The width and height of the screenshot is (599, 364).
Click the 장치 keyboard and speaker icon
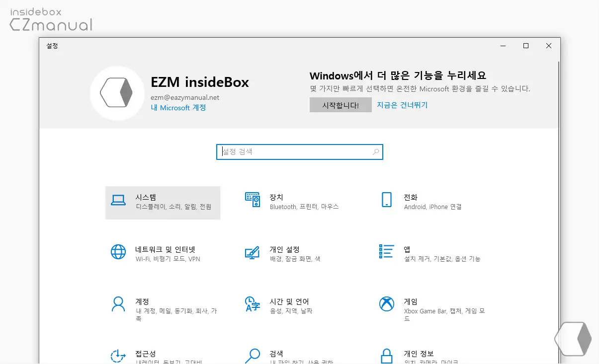click(x=253, y=200)
